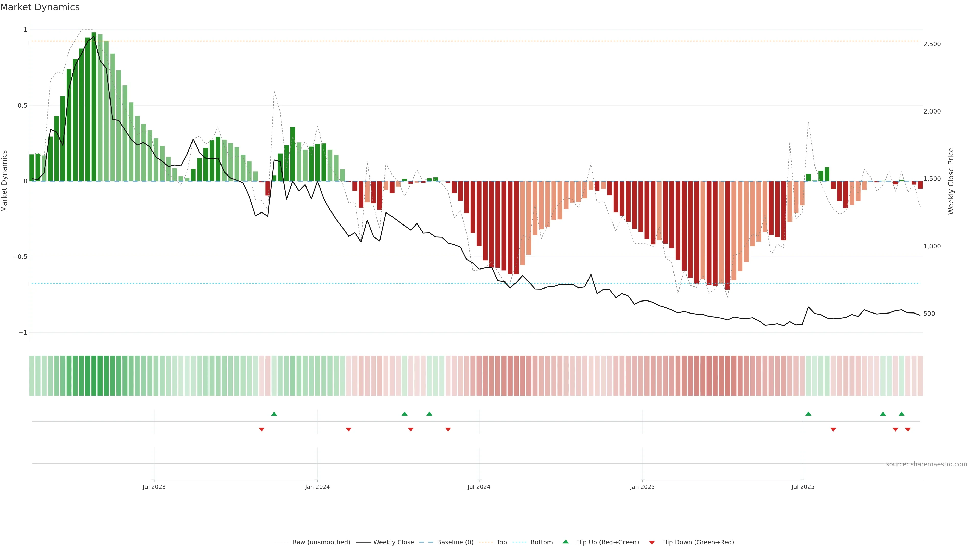Click flip-up marker just after Jul 2025
980x551 pixels.
[808, 414]
